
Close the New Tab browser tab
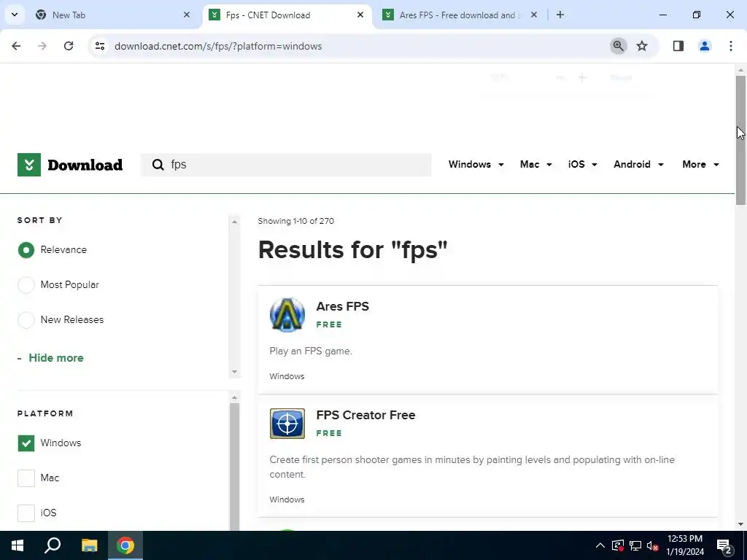coord(187,15)
